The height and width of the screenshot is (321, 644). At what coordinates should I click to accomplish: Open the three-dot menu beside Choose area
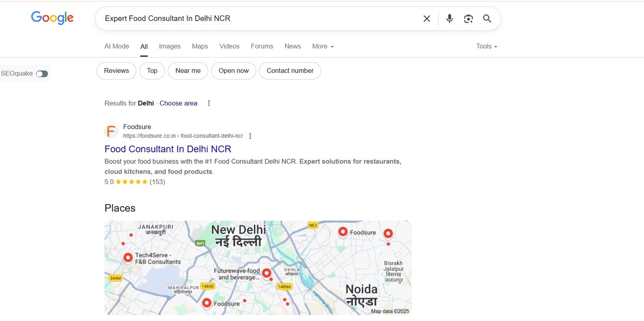(208, 103)
